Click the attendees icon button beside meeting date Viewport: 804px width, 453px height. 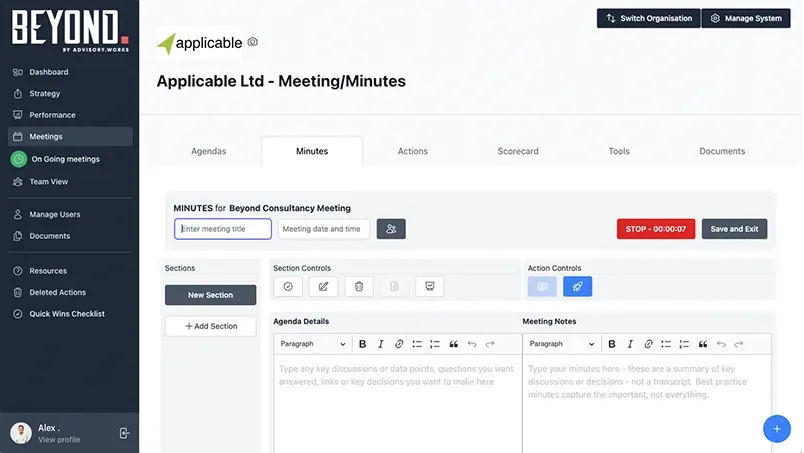[391, 229]
